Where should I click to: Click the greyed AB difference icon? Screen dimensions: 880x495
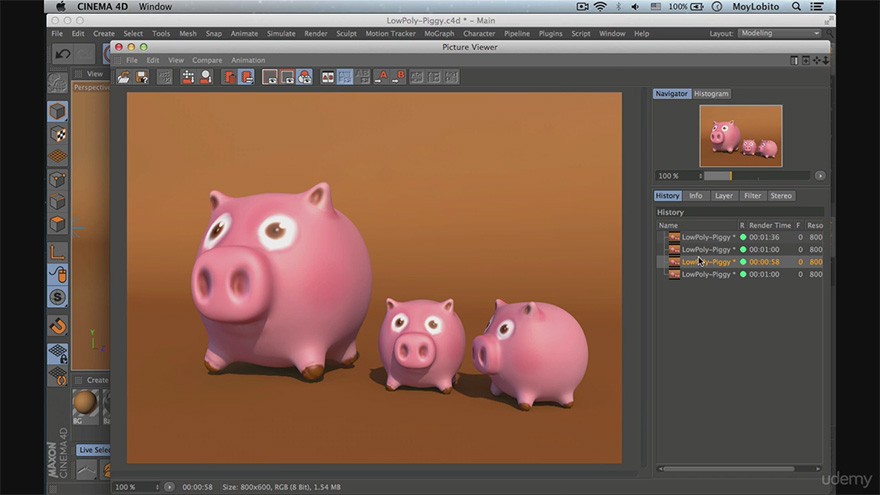(x=363, y=77)
